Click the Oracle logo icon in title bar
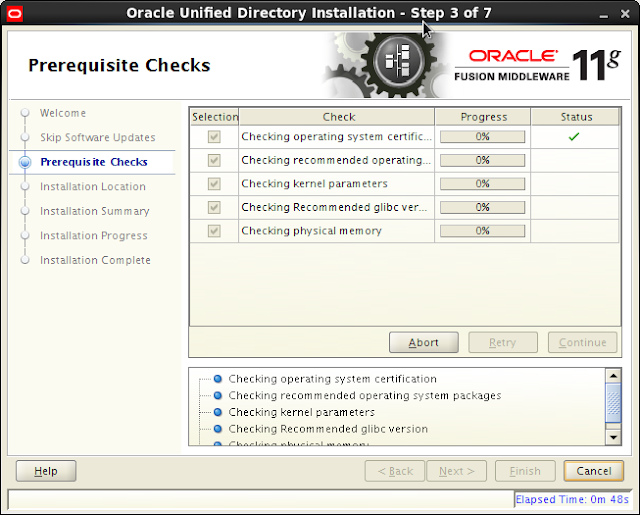Viewport: 640px width, 515px height. 15,14
